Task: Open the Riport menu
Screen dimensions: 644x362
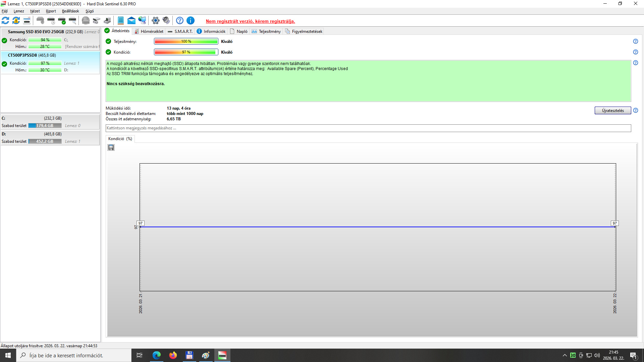Action: (51, 11)
